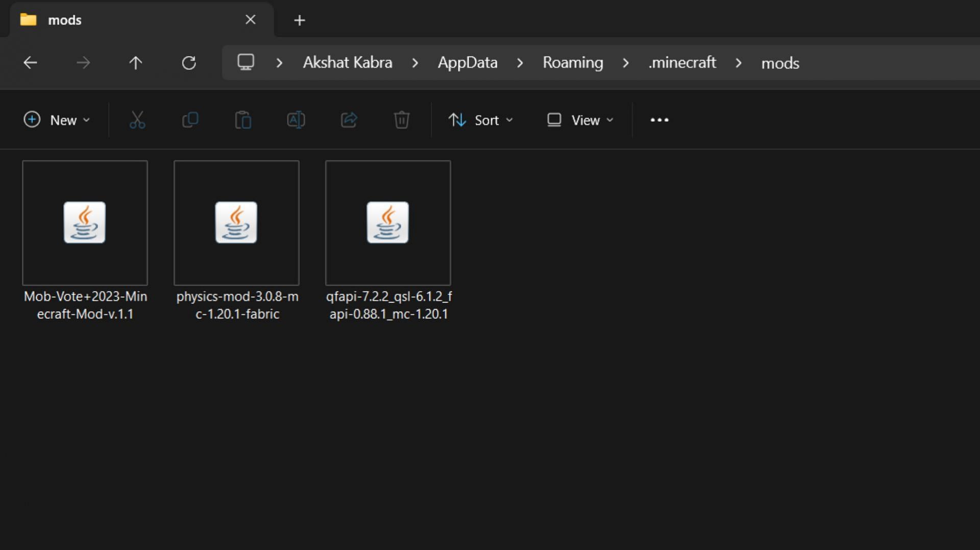Go forward with the right arrow

(83, 63)
